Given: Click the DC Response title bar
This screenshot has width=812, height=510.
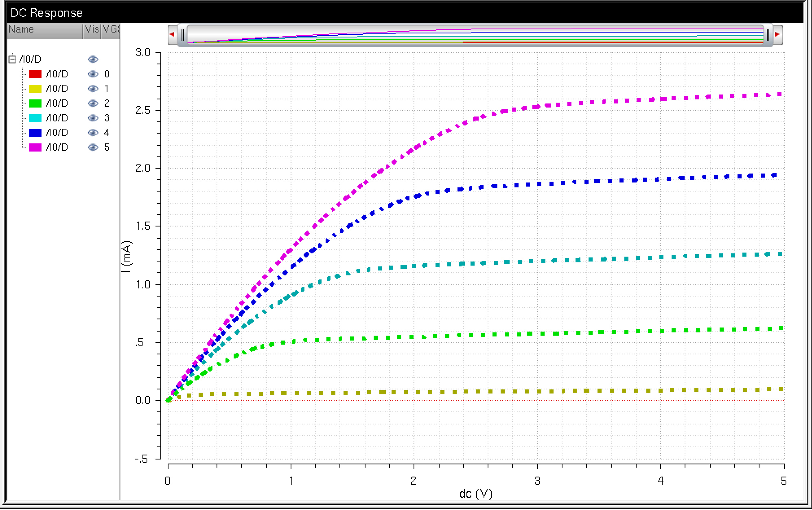Looking at the screenshot, I should [x=405, y=13].
